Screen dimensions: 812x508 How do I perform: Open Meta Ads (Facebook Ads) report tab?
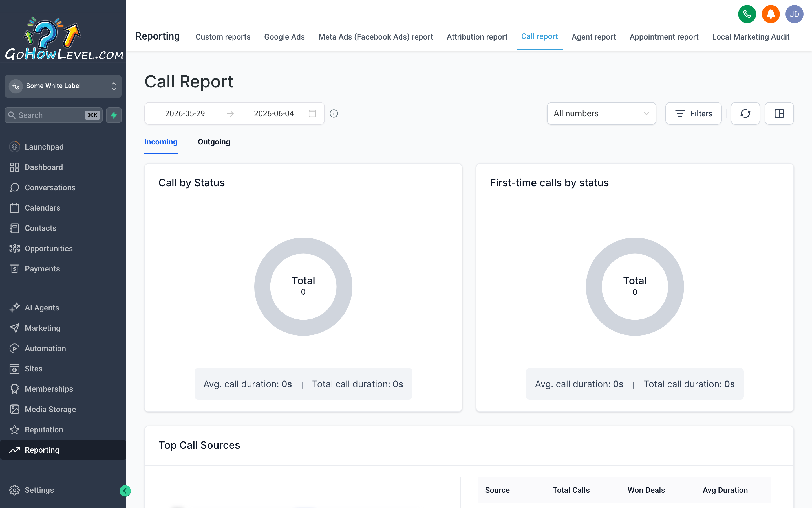(376, 37)
